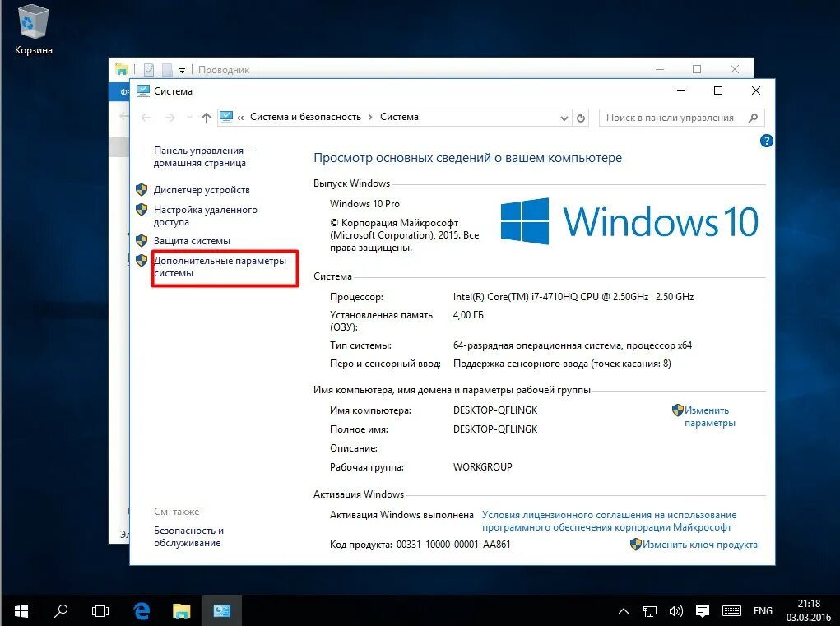Click WORKGROUP value text
This screenshot has height=626, width=840.
point(483,467)
